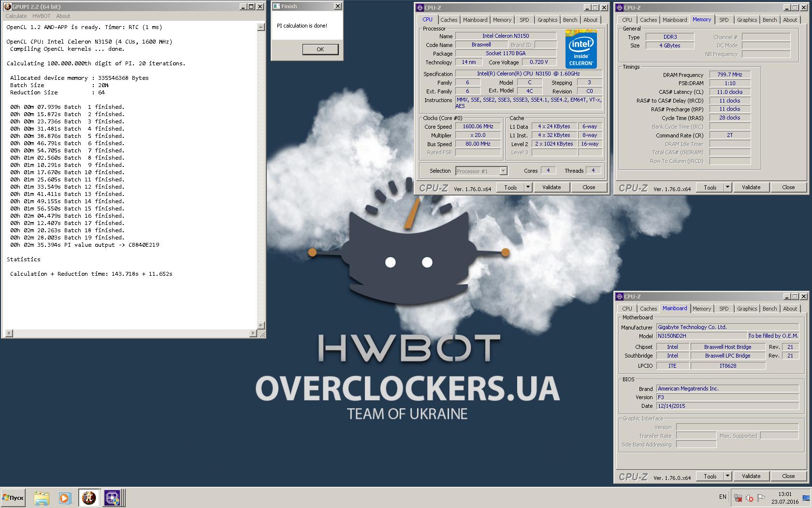Click the EN language indicator in the tray
Screen dimensions: 812x508
(723, 497)
